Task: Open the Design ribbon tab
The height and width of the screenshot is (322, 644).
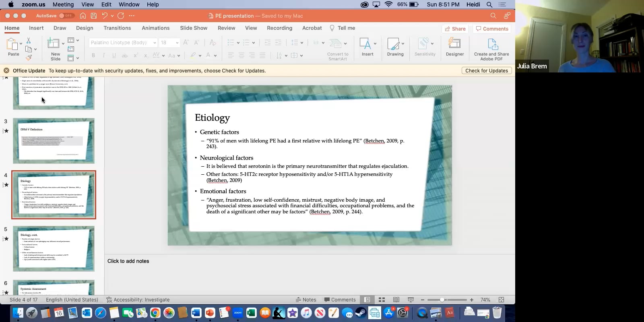Action: [85, 28]
